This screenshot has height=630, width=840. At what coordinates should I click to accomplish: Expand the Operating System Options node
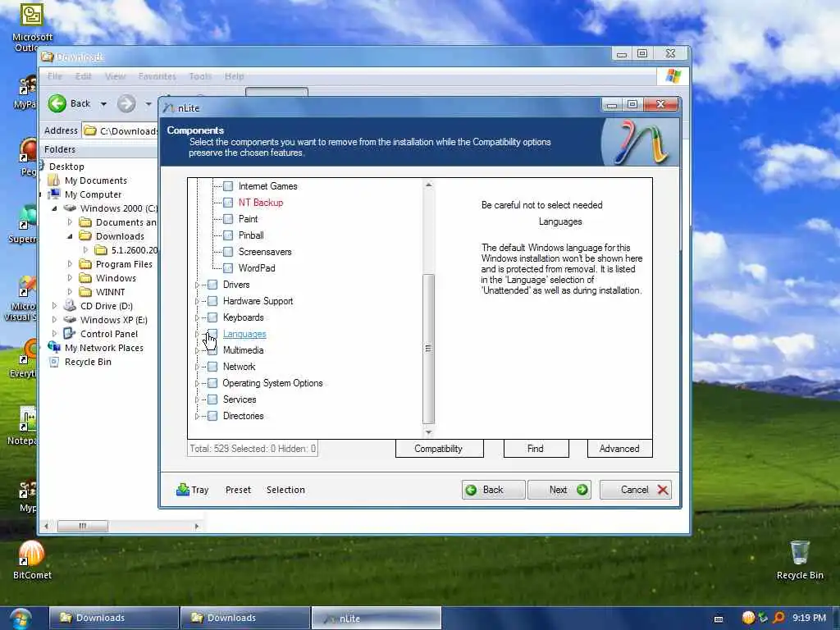(x=197, y=384)
